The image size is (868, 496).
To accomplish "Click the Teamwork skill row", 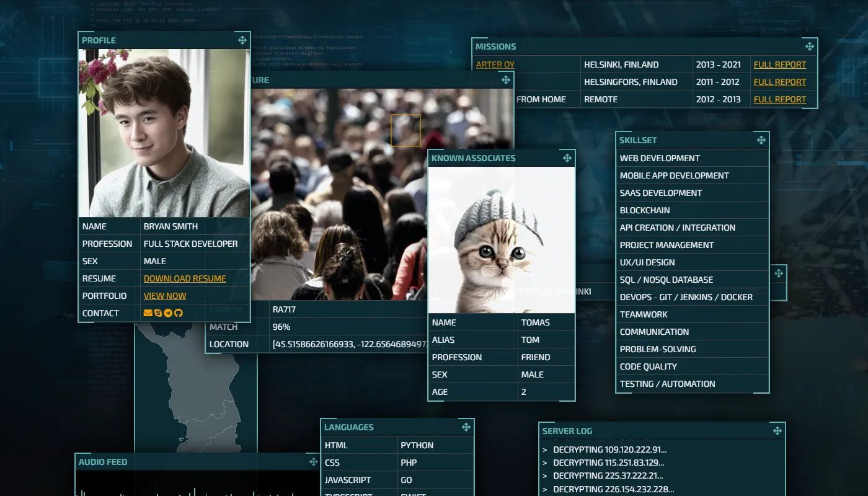I will coord(693,314).
